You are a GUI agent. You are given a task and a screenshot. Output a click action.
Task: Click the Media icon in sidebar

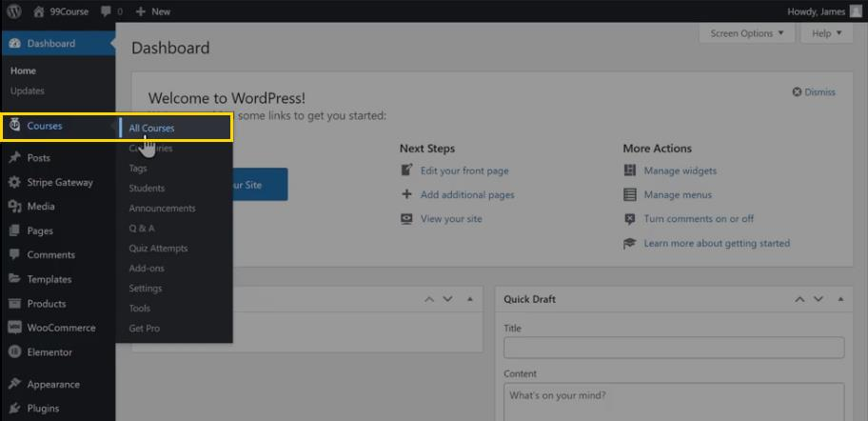(14, 207)
